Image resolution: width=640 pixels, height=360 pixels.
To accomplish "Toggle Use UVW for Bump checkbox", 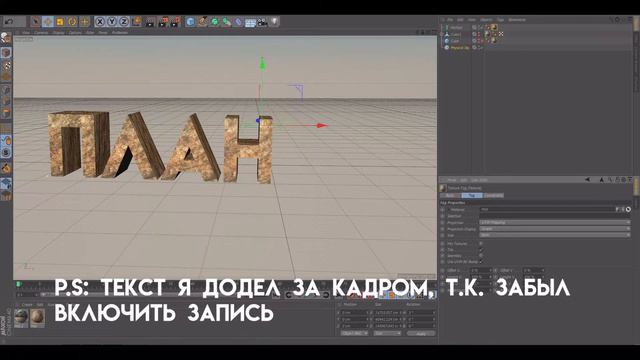I will (x=481, y=262).
